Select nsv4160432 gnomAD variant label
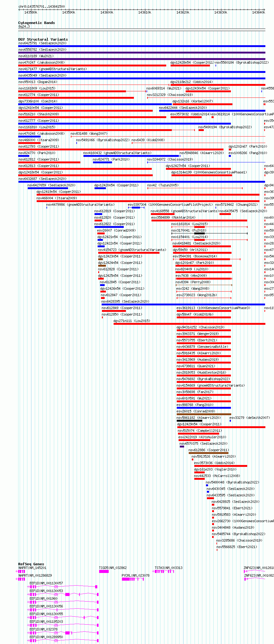This screenshot has width=274, height=644. (117, 153)
